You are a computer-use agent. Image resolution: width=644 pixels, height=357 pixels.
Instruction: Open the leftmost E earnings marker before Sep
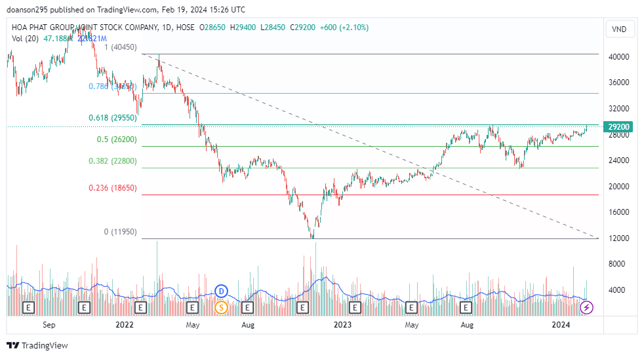(x=28, y=307)
